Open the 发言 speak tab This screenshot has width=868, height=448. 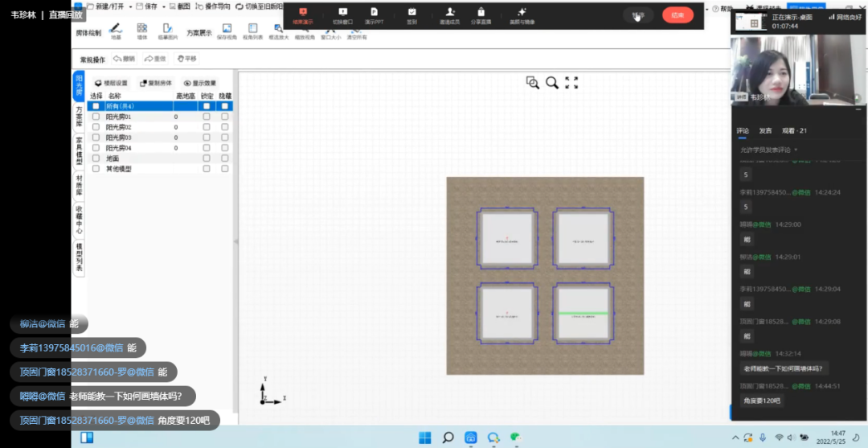pyautogui.click(x=766, y=130)
